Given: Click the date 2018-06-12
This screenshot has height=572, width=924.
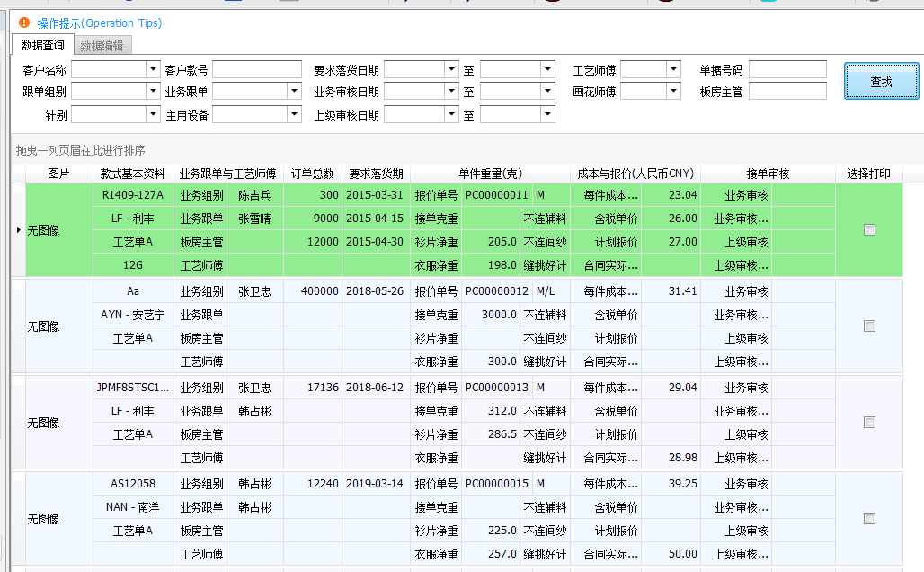Looking at the screenshot, I should coord(375,388).
